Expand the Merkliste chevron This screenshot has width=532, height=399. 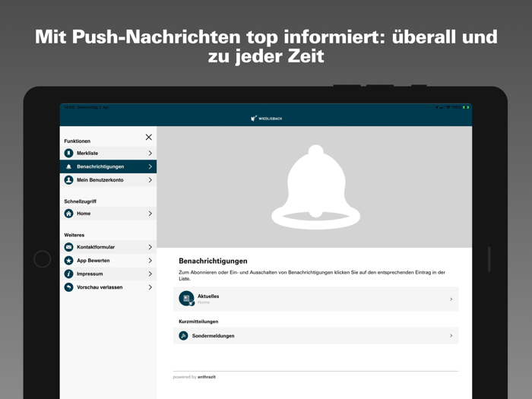[x=150, y=153]
